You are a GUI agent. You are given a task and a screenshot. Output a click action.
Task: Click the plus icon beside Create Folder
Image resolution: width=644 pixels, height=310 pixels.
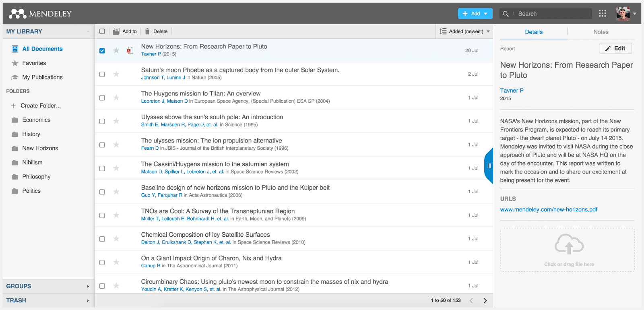pyautogui.click(x=13, y=106)
